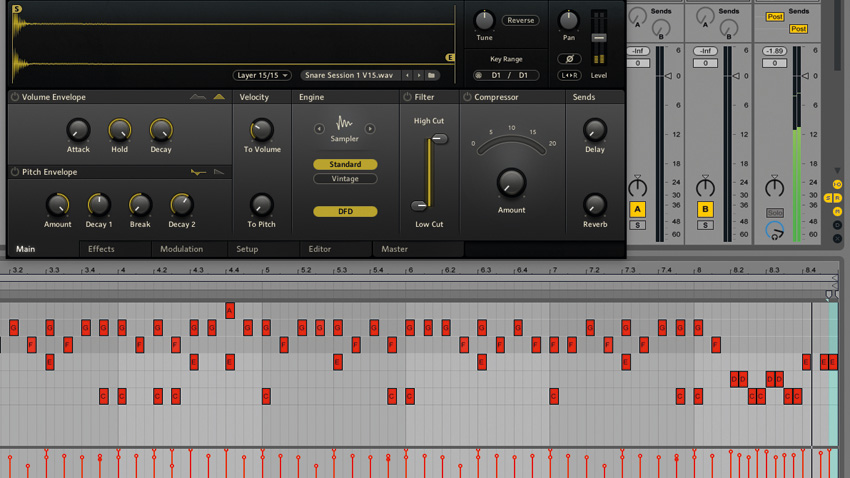Viewport: 850px width, 478px height.
Task: Load the previous sample with the left arrow
Action: point(407,75)
